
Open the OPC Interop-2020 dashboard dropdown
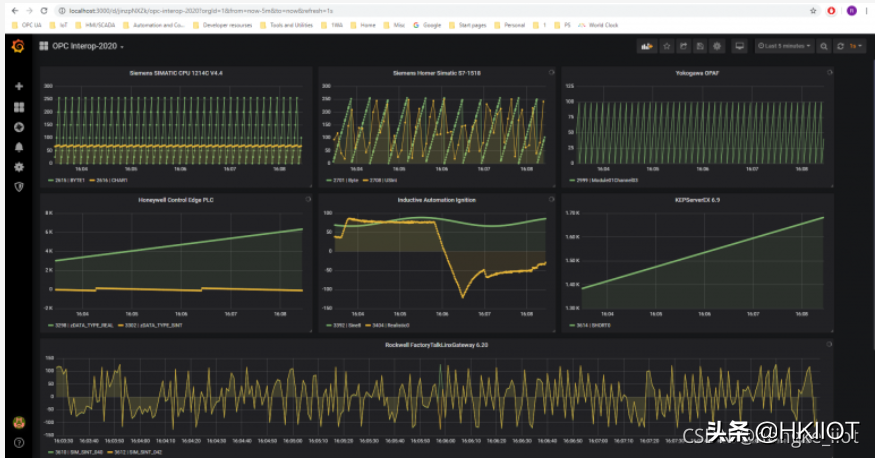88,46
